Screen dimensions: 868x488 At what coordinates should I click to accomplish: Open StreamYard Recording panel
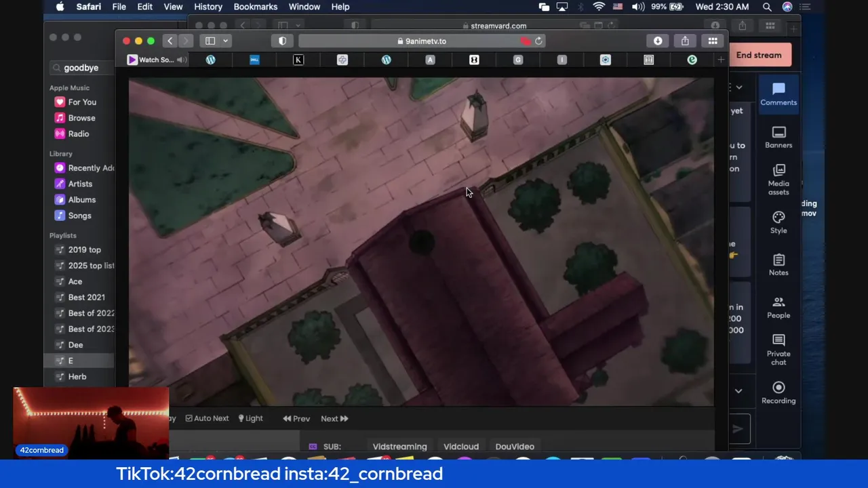click(778, 392)
